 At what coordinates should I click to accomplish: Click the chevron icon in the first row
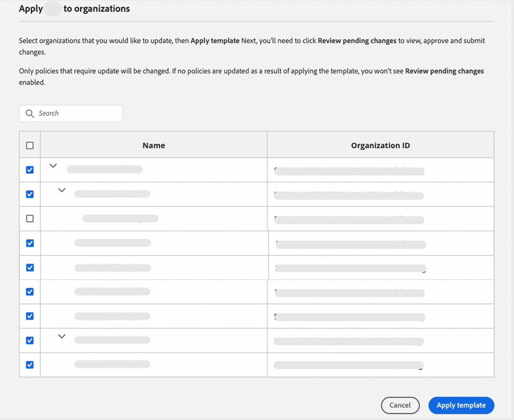pyautogui.click(x=53, y=166)
